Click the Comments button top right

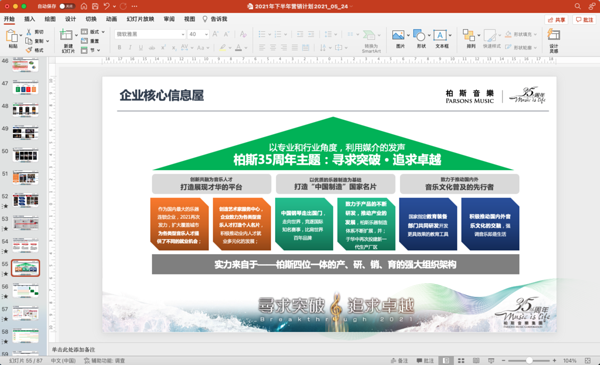[584, 20]
